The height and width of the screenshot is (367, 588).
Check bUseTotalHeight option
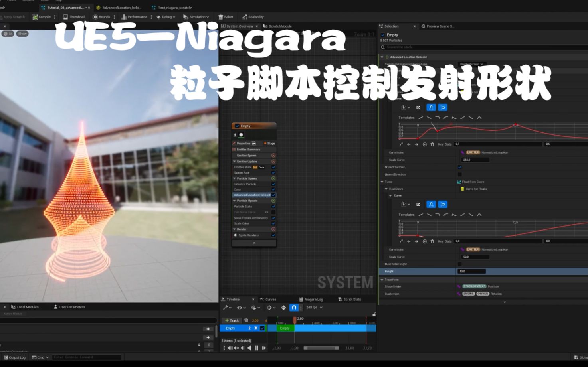[x=459, y=264]
